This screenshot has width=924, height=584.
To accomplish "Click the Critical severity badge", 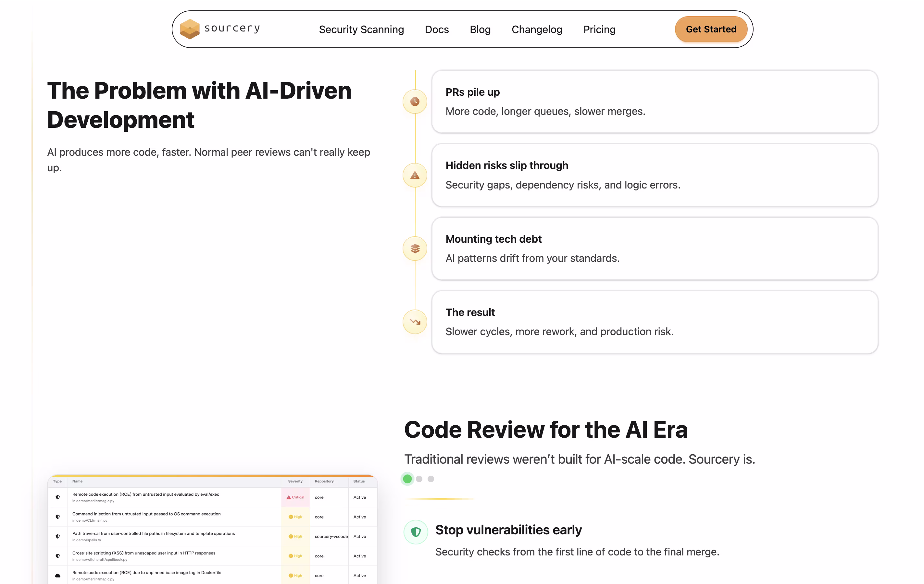I will coord(295,497).
